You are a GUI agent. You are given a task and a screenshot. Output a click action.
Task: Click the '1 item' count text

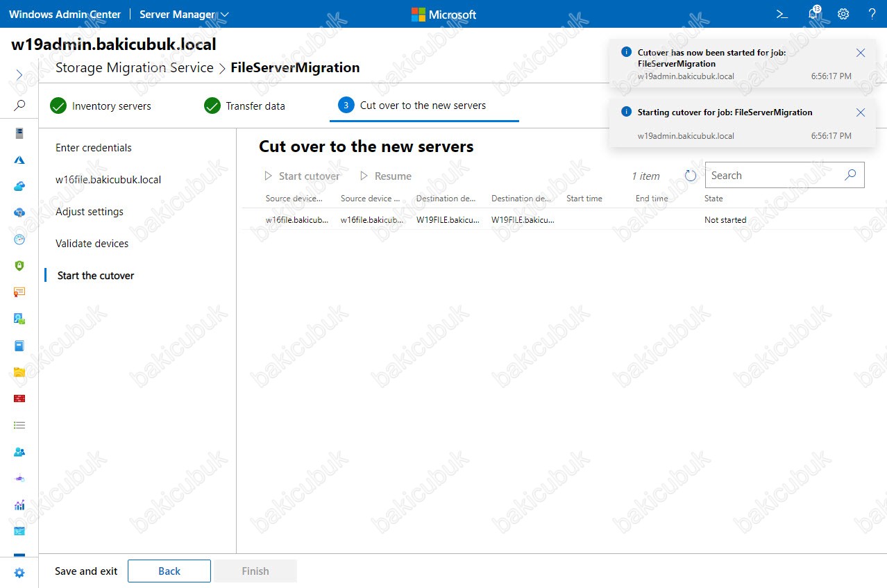(645, 176)
